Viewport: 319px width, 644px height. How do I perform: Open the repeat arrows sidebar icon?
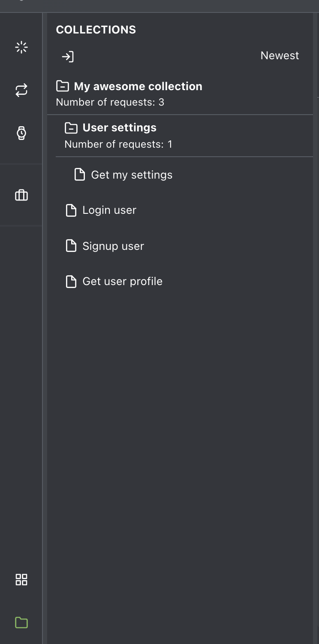pyautogui.click(x=21, y=90)
